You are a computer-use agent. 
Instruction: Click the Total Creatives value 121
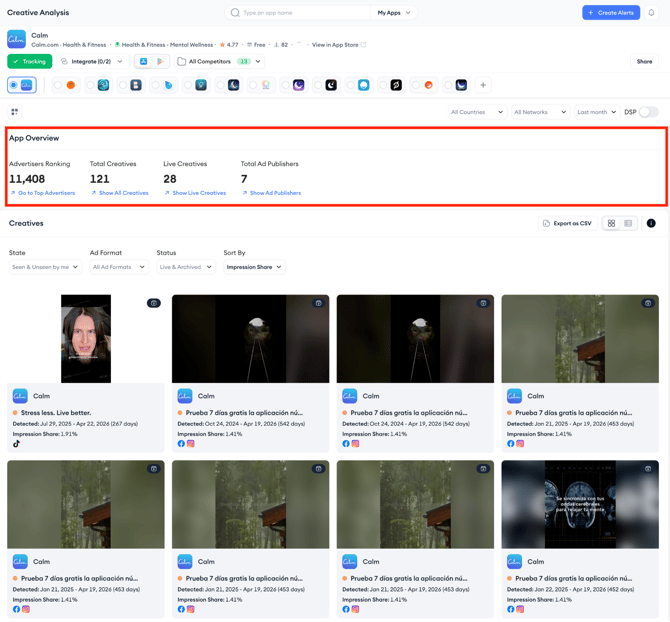click(100, 179)
